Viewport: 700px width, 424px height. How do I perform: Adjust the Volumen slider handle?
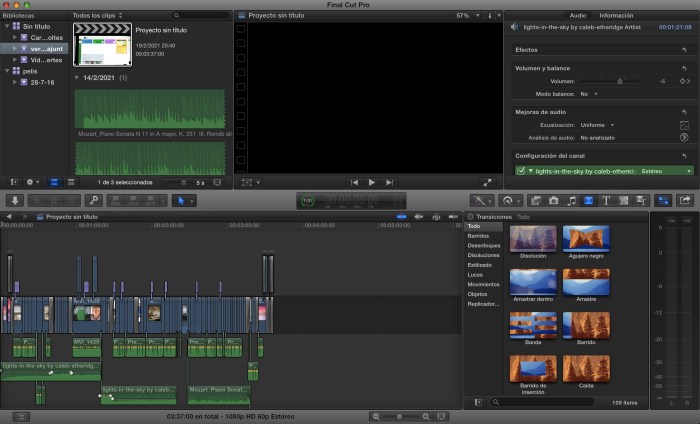(620, 80)
